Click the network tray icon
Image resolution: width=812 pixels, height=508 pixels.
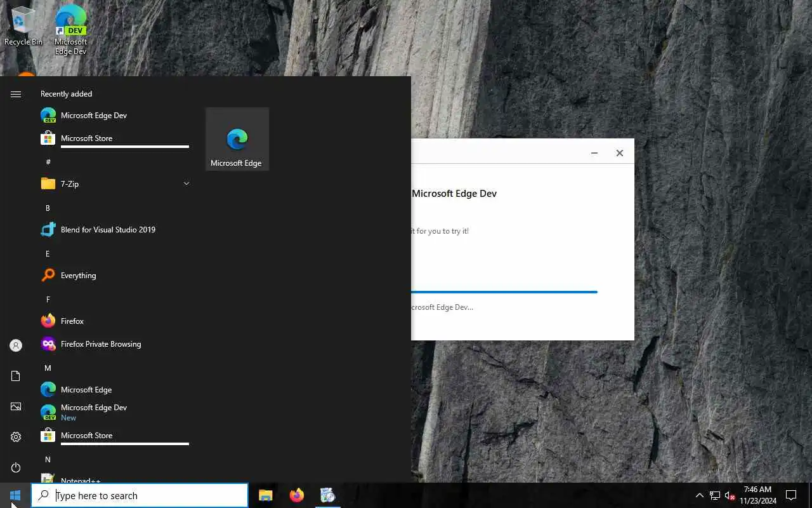(x=715, y=495)
